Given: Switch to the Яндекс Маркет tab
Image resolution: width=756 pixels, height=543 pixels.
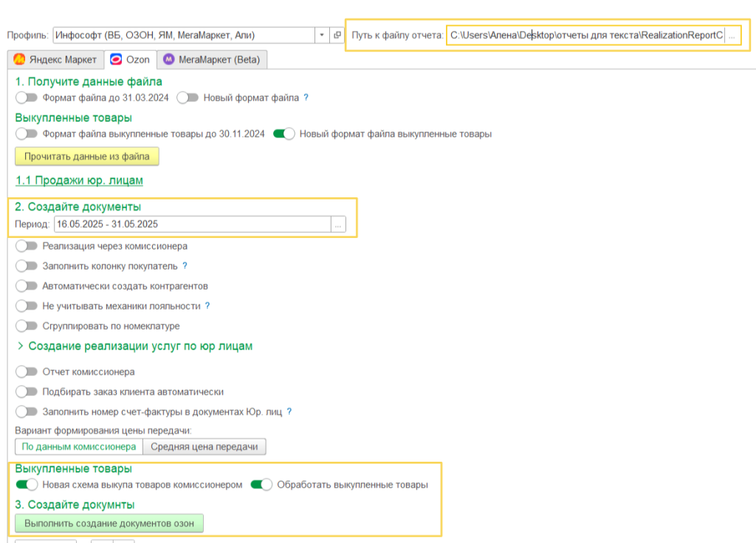Looking at the screenshot, I should 55,59.
